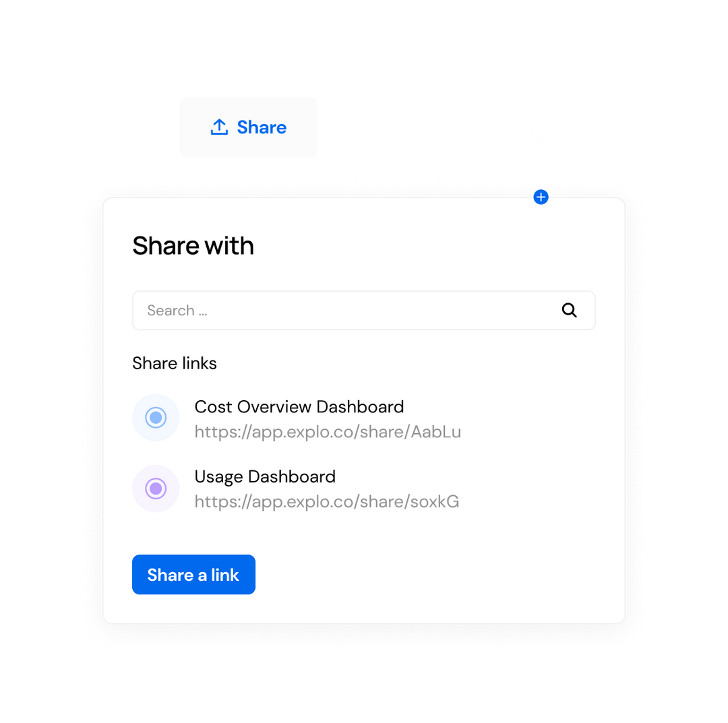Open the link https://app.explo.co/share/AabLu
Viewport: 728px width, 723px height.
[328, 432]
